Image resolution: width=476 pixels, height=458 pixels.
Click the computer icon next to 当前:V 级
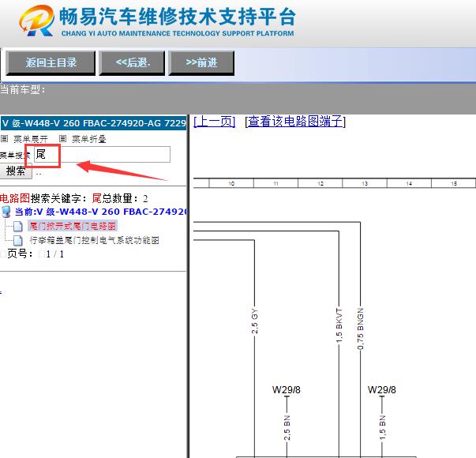tap(6, 212)
